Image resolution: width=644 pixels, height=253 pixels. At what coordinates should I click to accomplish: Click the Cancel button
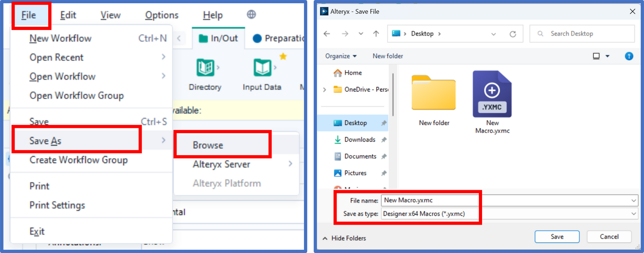coord(609,237)
